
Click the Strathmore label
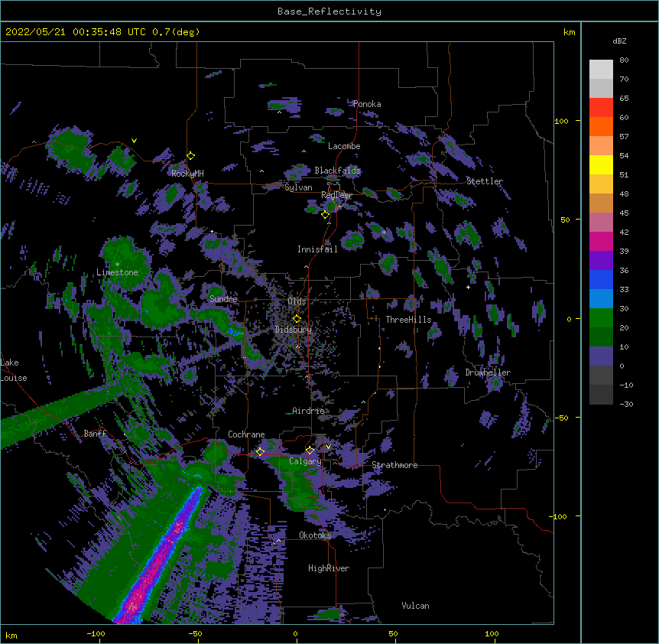[394, 465]
